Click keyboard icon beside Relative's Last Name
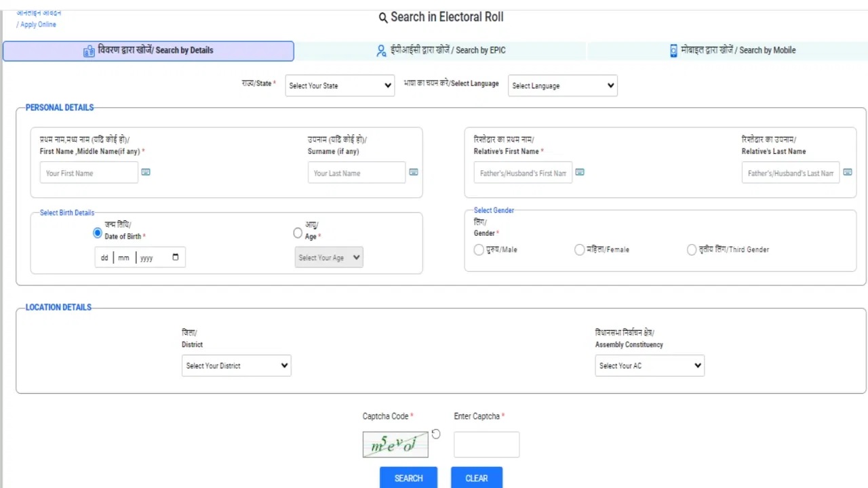This screenshot has width=868, height=488. [x=848, y=172]
